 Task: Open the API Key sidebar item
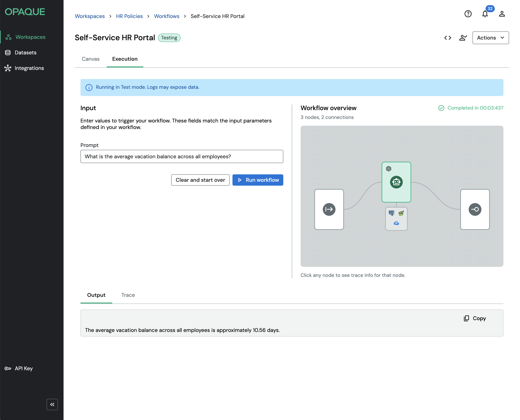click(x=23, y=368)
